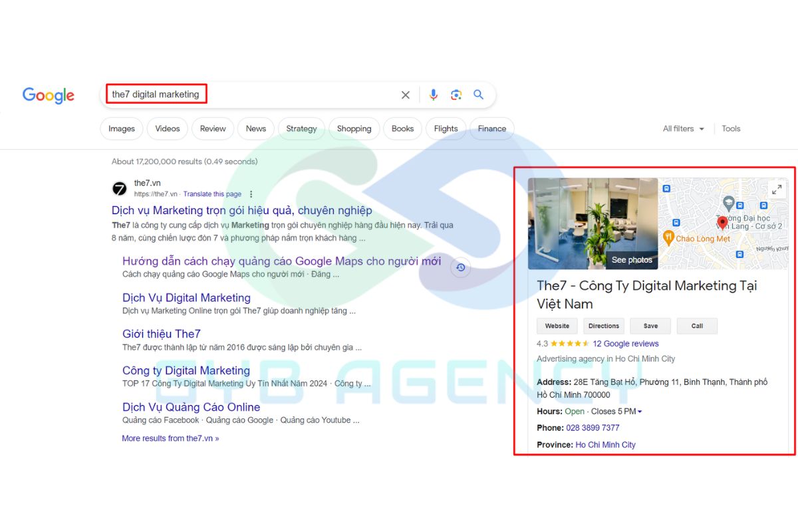This screenshot has height=532, width=798.
Task: Click the Google logo
Action: [x=49, y=95]
